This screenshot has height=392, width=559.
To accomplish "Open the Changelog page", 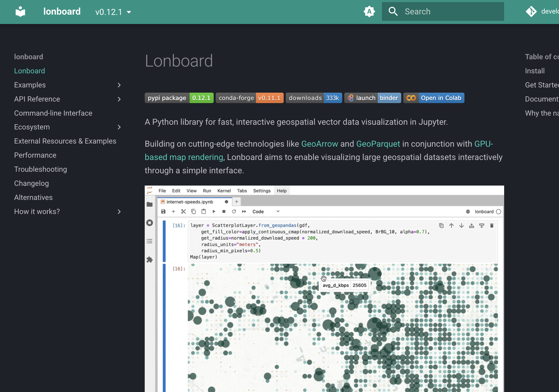I will pos(31,183).
